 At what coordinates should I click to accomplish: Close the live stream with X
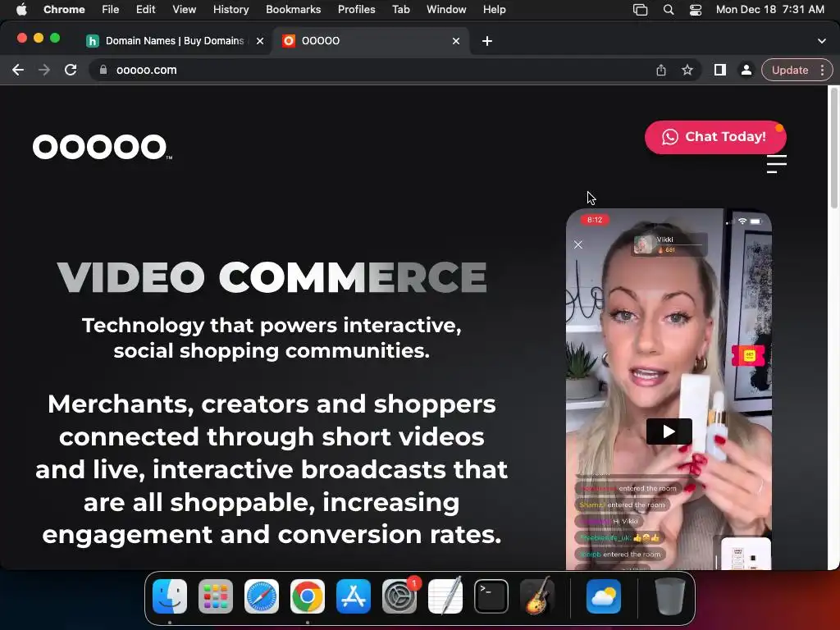pos(578,244)
